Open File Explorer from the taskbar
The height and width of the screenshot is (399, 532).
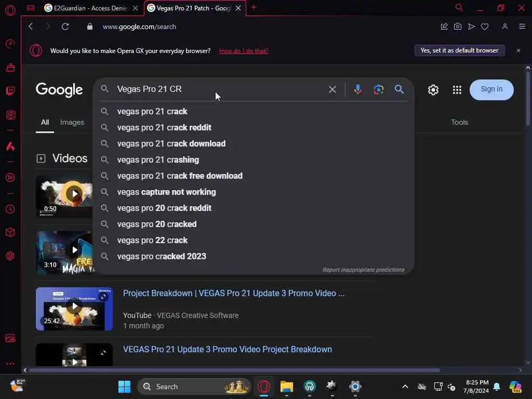pyautogui.click(x=287, y=387)
